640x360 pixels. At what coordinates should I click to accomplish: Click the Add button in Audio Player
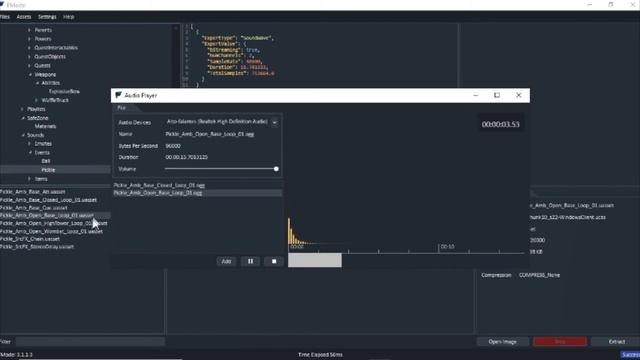(226, 261)
